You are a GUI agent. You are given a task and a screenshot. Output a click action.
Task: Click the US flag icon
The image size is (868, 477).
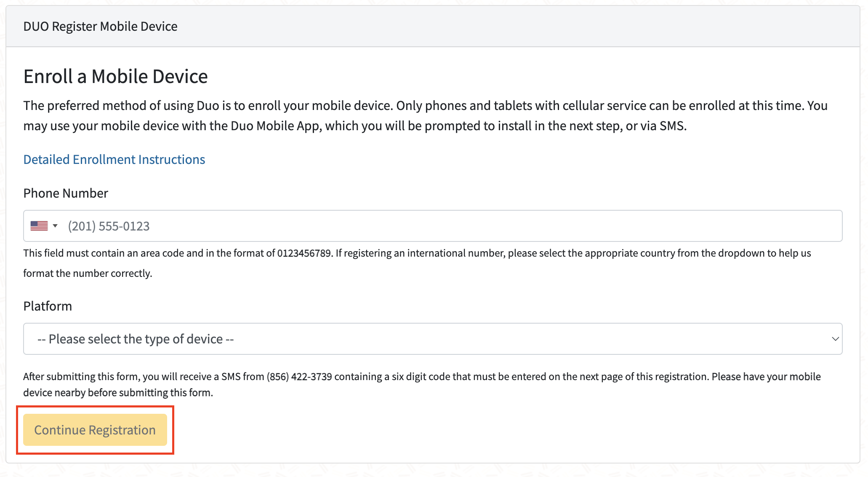tap(39, 226)
